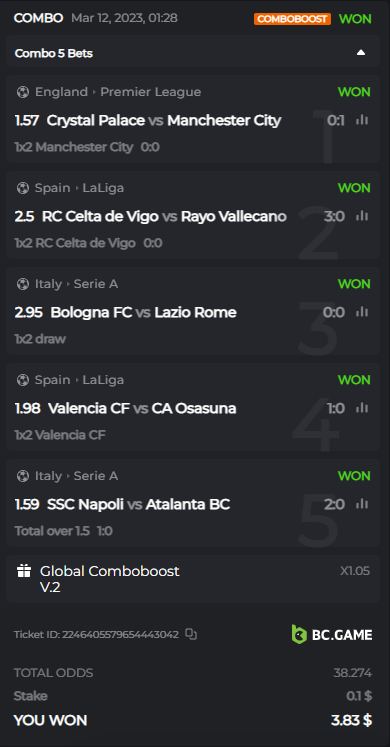This screenshot has width=390, height=747.
Task: Open stats icon for Celta de Vigo match
Action: click(x=362, y=217)
